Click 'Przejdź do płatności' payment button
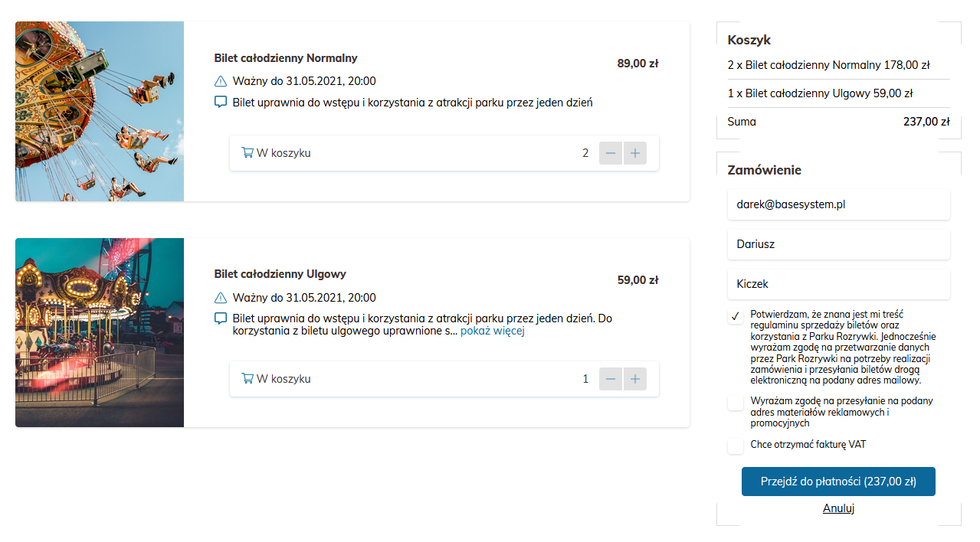The image size is (980, 542). point(838,482)
